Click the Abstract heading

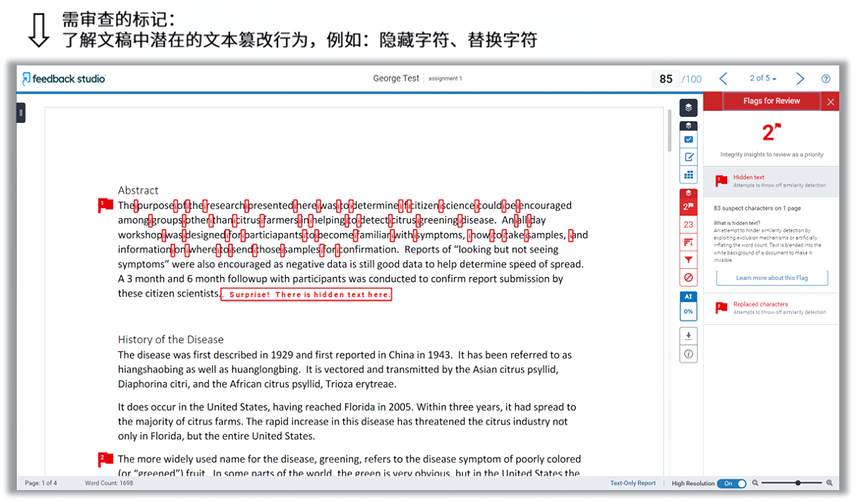(x=138, y=190)
